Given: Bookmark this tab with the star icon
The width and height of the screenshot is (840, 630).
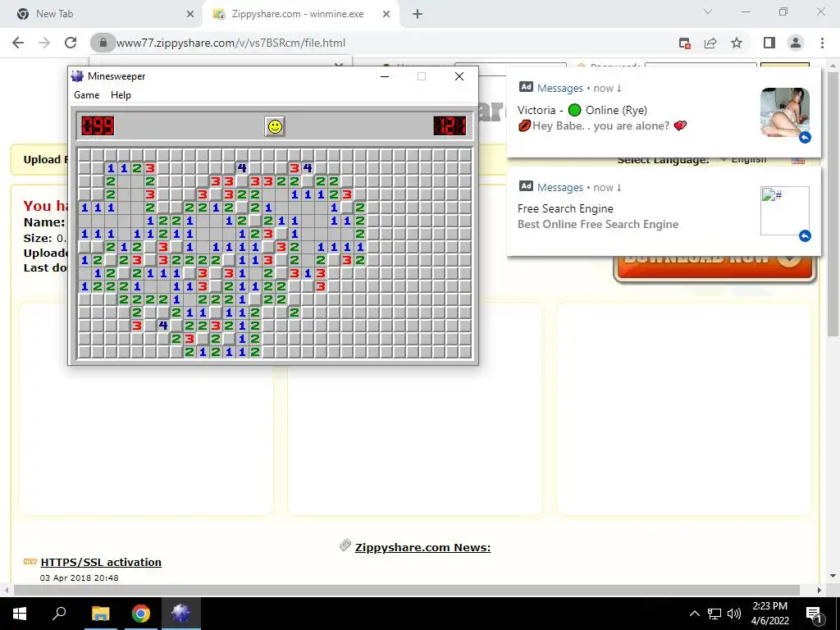Looking at the screenshot, I should coord(737,43).
